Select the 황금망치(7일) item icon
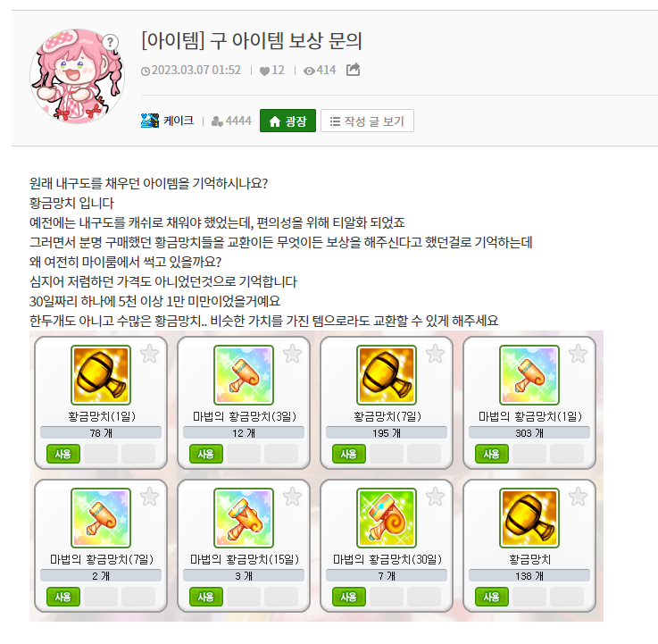 (387, 375)
